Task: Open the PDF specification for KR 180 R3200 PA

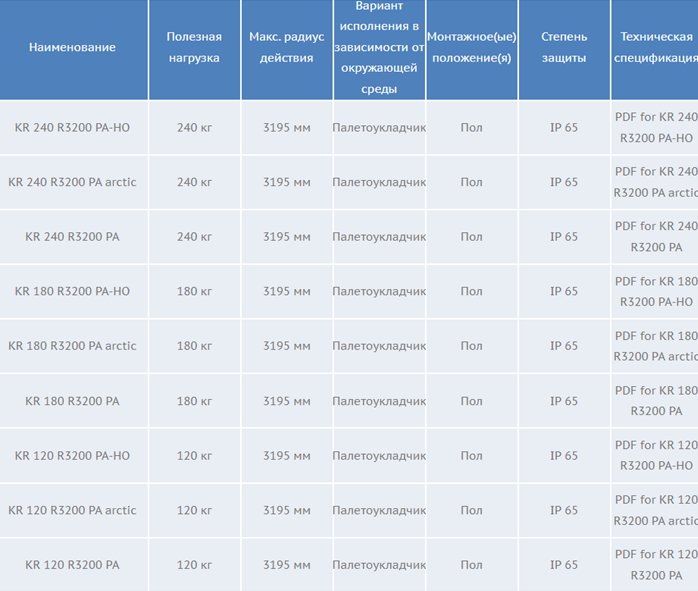Action: (x=656, y=401)
